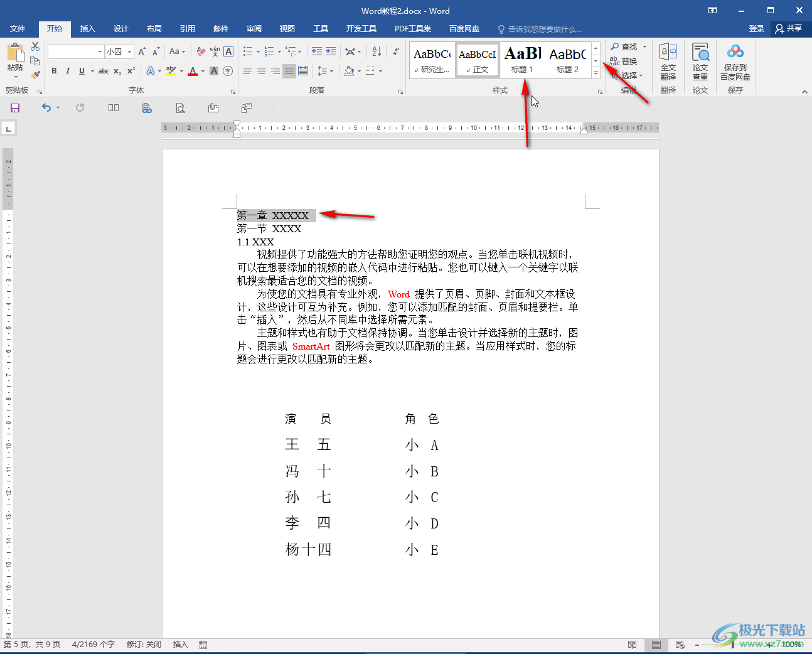The width and height of the screenshot is (812, 654).
Task: Apply red font color
Action: [x=193, y=71]
